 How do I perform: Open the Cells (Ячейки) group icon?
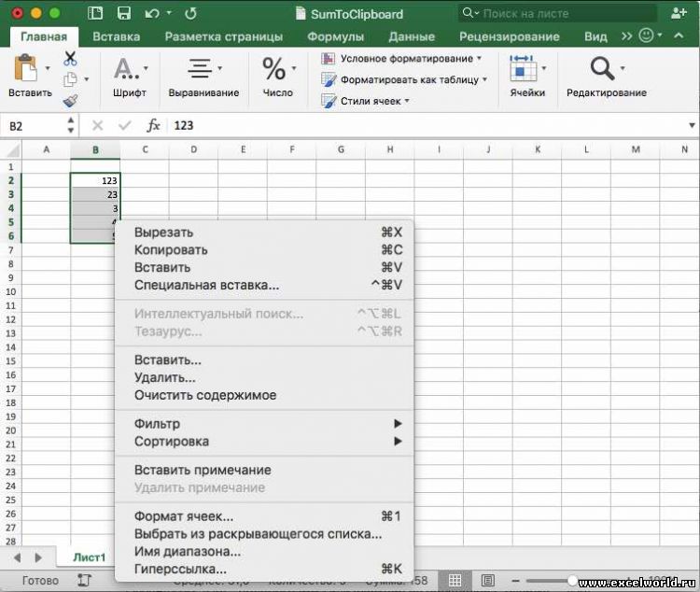coord(523,68)
